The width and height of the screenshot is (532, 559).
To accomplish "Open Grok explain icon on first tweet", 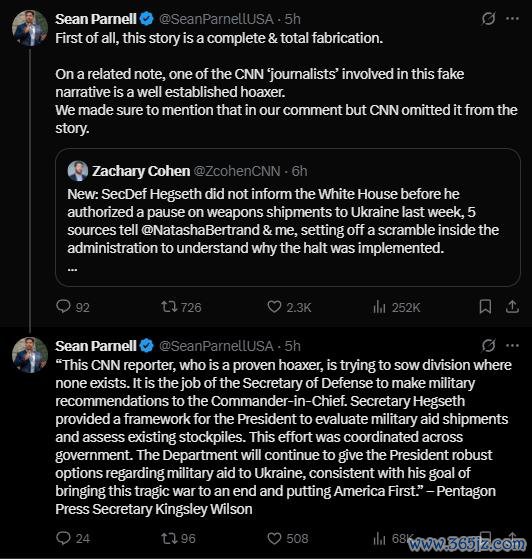I will click(488, 19).
